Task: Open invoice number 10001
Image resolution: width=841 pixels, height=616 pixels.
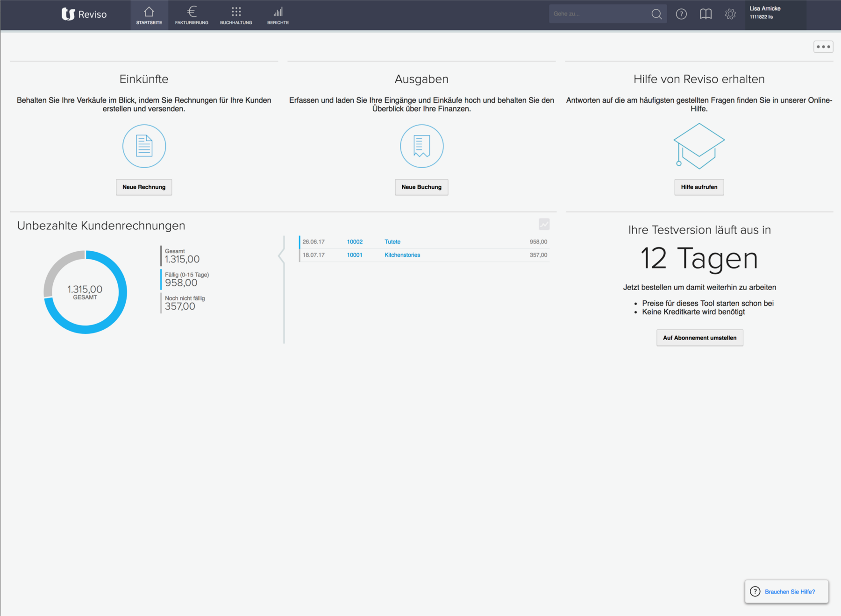Action: coord(355,255)
